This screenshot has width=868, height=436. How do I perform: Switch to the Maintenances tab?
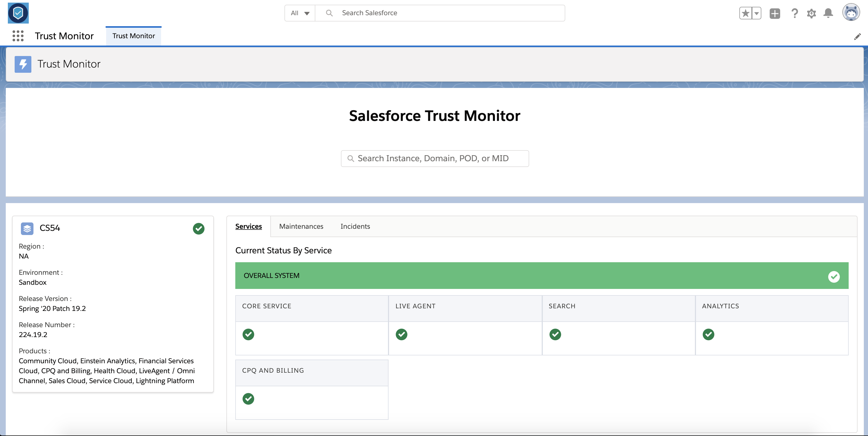(301, 226)
